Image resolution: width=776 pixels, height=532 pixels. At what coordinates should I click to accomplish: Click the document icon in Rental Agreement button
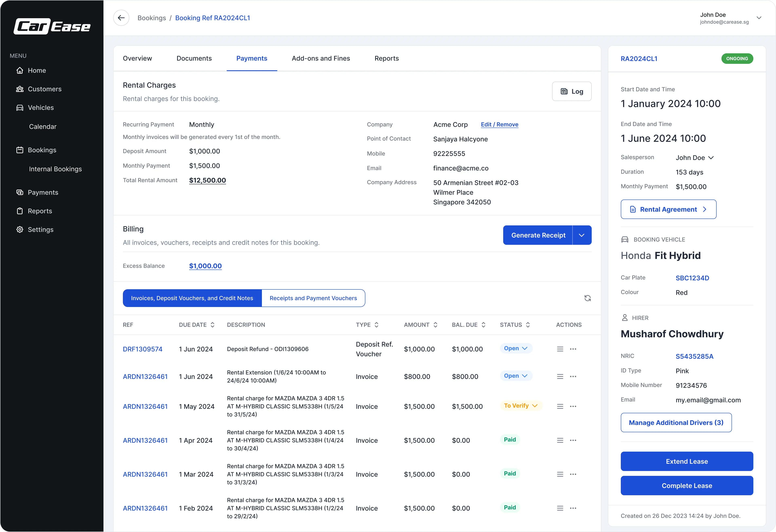click(633, 209)
